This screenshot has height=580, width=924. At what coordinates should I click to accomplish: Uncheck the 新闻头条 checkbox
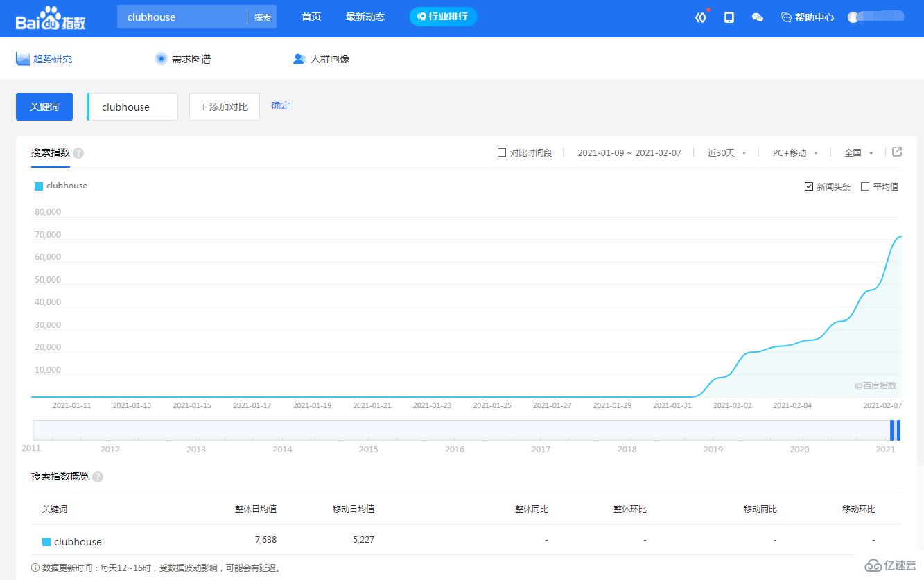tap(809, 186)
